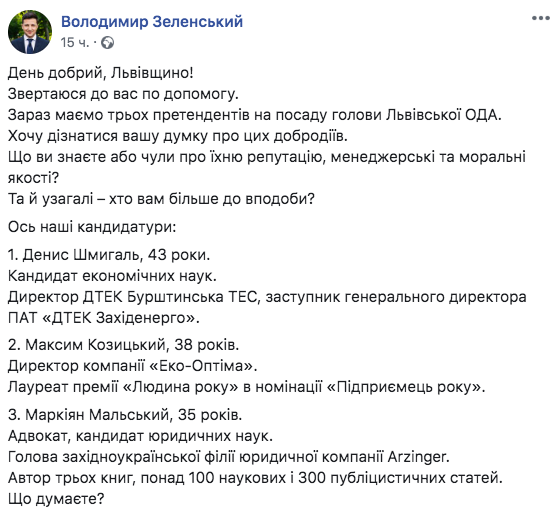Click the globe public-audience icon

tap(107, 43)
